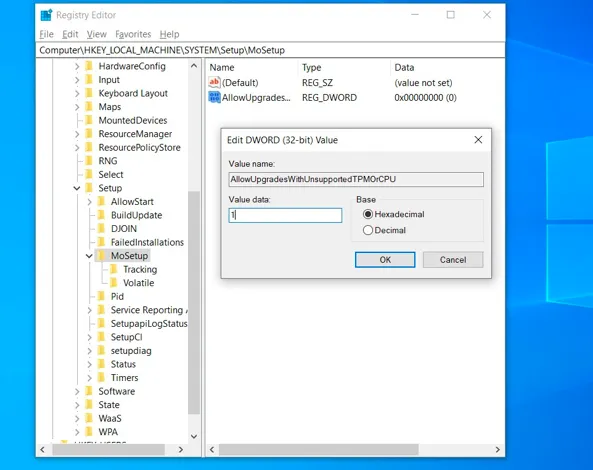
Task: Click the Timers folder icon
Action: (101, 378)
